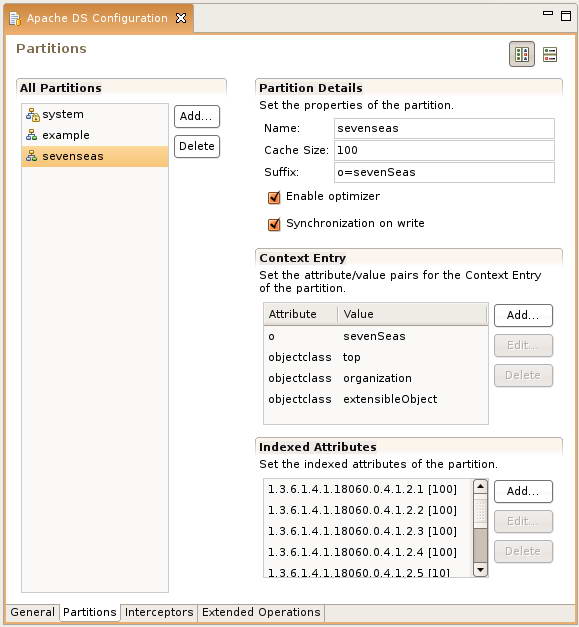Click indexed attributes scroll up arrow
The image size is (579, 627).
(x=480, y=487)
